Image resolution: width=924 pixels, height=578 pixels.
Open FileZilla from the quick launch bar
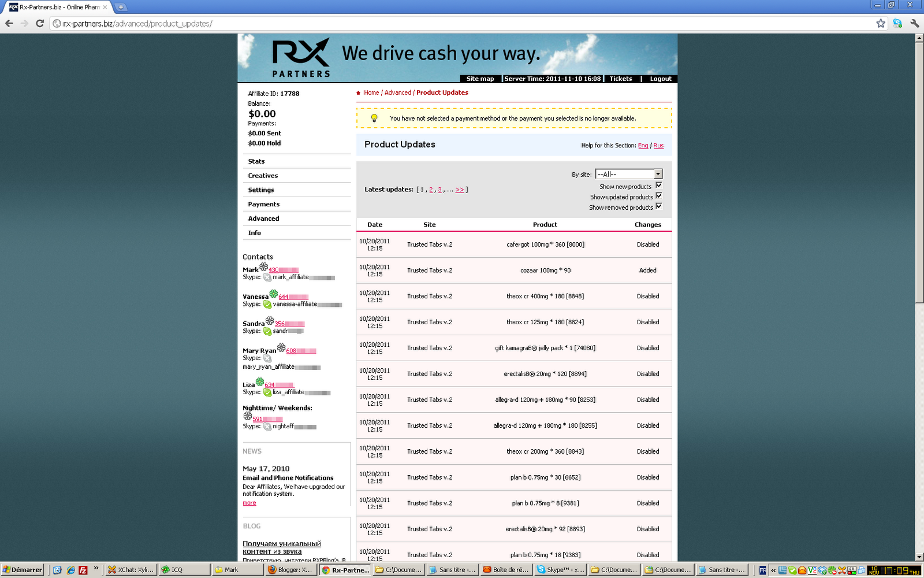click(83, 570)
